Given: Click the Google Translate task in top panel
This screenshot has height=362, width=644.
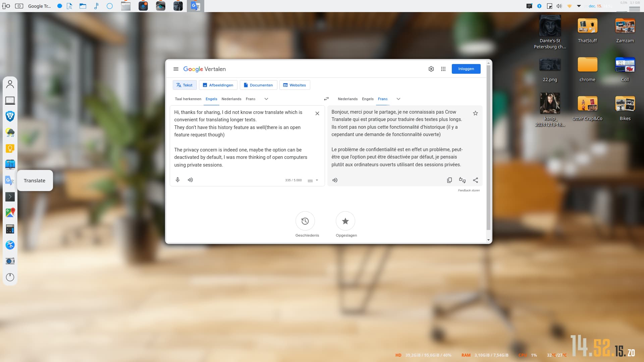Looking at the screenshot, I should [x=196, y=6].
